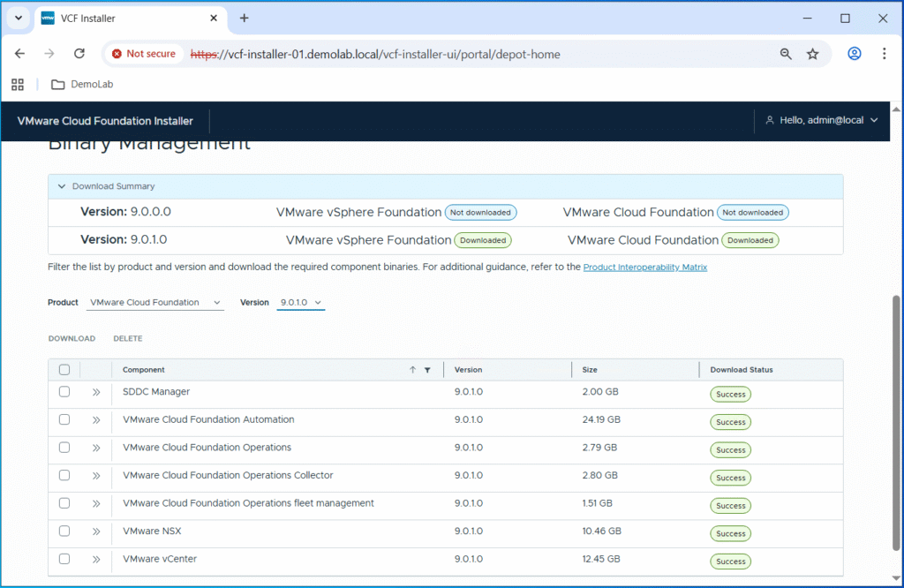Select the VMware vCenter row checkbox

pos(64,559)
